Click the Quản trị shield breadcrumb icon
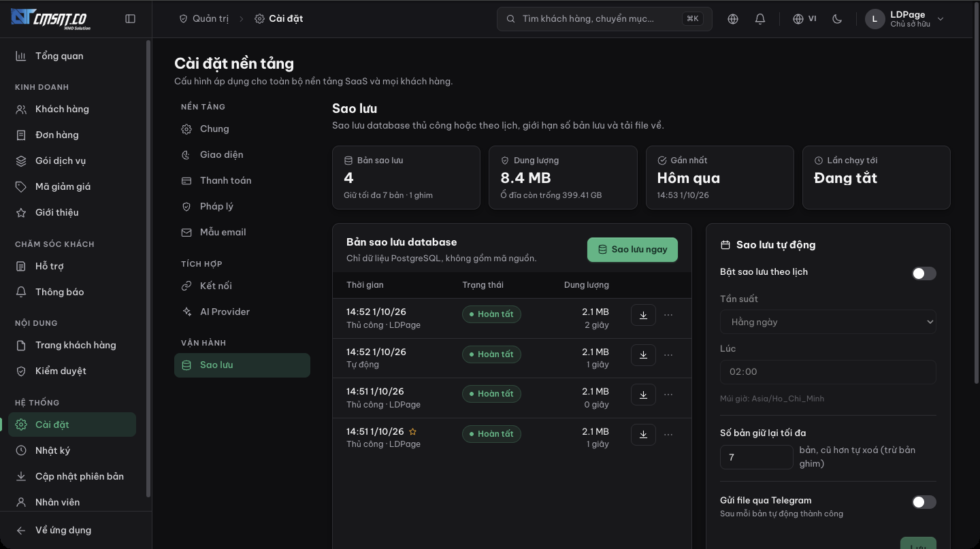 coord(183,19)
